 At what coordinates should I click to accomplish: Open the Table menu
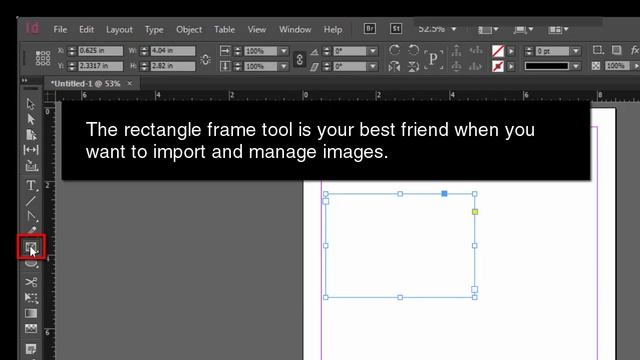(x=224, y=29)
